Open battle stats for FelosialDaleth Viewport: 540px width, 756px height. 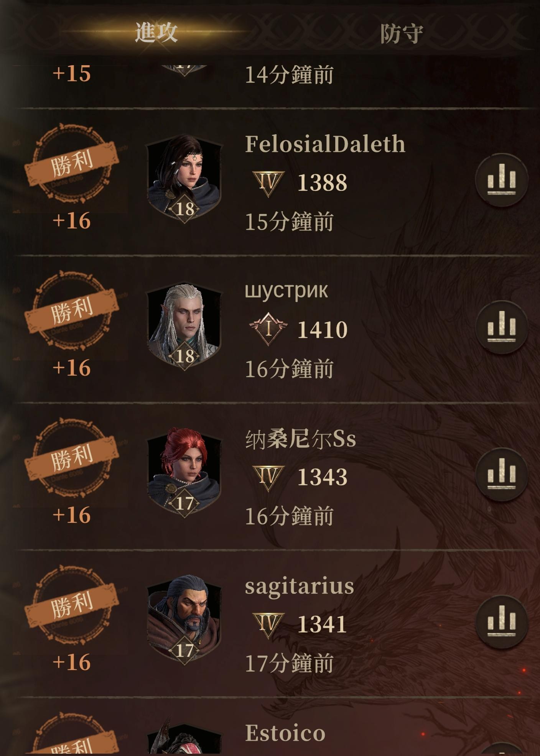click(x=502, y=180)
